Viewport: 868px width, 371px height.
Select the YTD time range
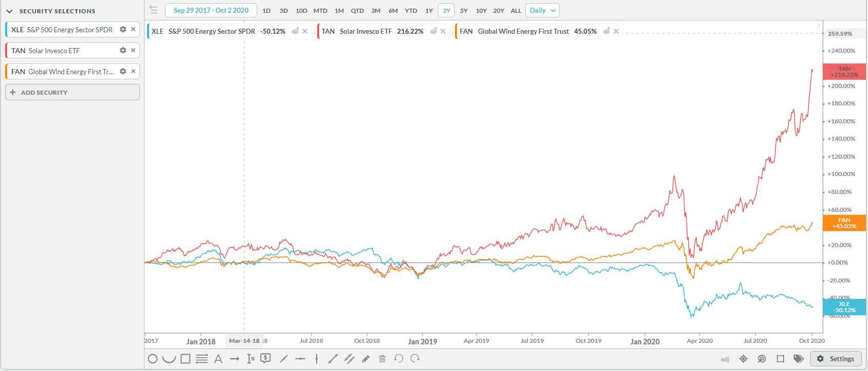(x=411, y=11)
